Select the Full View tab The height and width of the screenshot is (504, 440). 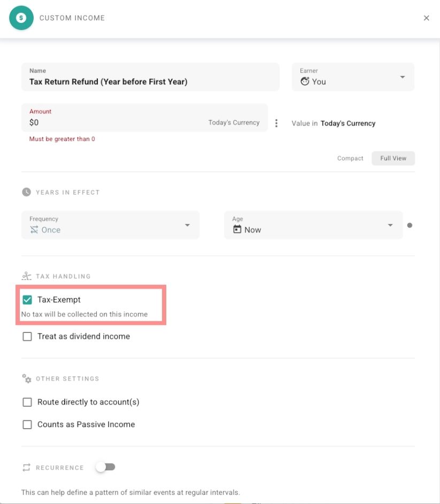[x=393, y=158]
